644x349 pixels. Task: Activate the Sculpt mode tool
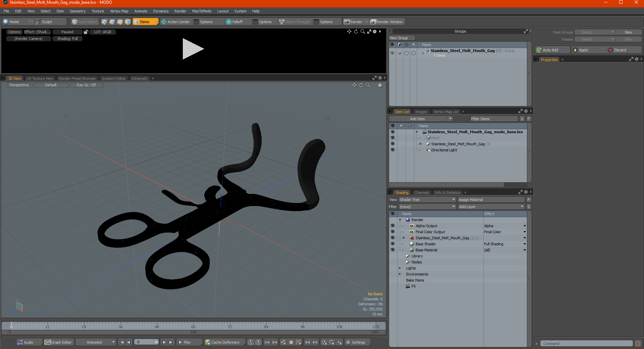click(51, 22)
